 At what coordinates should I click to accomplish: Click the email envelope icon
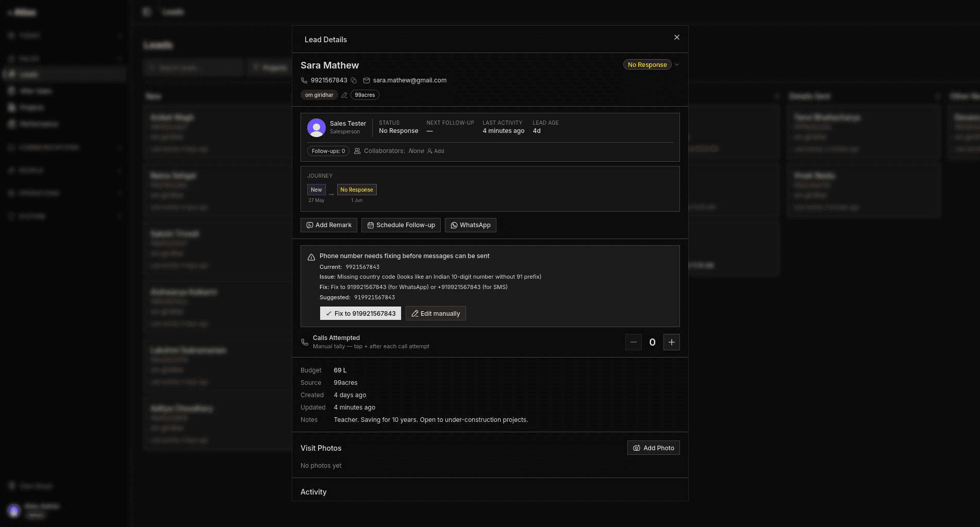coord(367,80)
